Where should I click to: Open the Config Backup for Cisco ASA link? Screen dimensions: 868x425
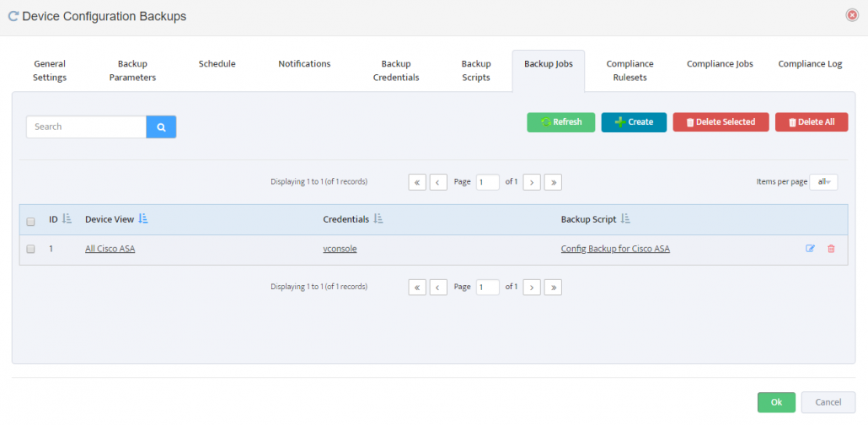pos(615,249)
